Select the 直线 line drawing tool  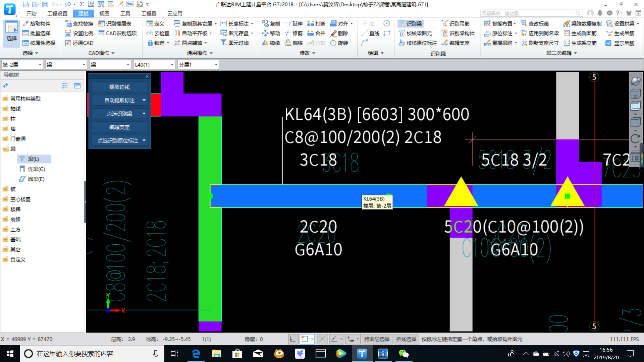pyautogui.click(x=371, y=33)
